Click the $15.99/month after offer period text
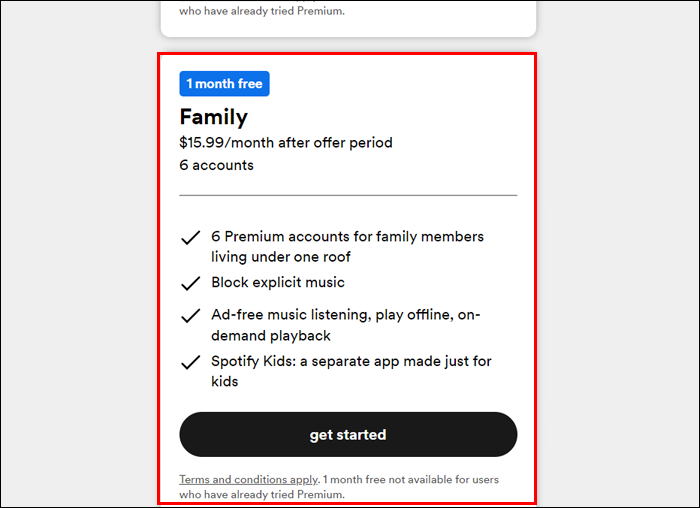Screen dimensions: 700x508 286,142
